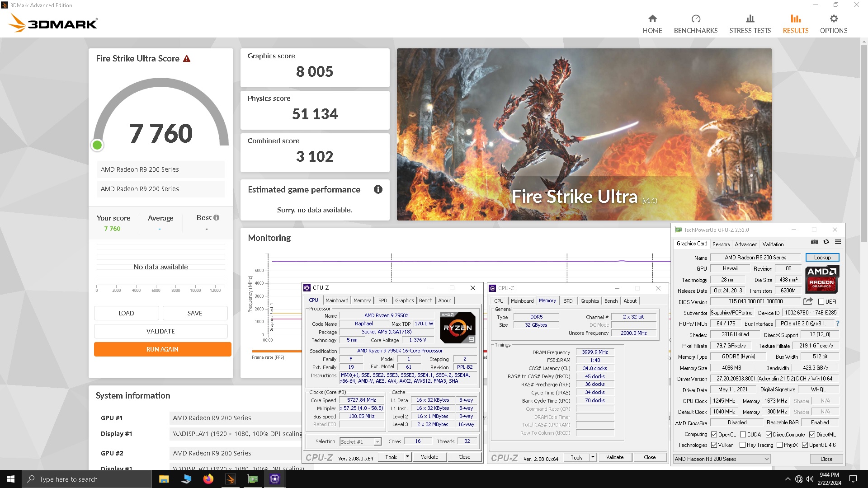Switch to CPU-Z taskbar icon

[x=274, y=479]
